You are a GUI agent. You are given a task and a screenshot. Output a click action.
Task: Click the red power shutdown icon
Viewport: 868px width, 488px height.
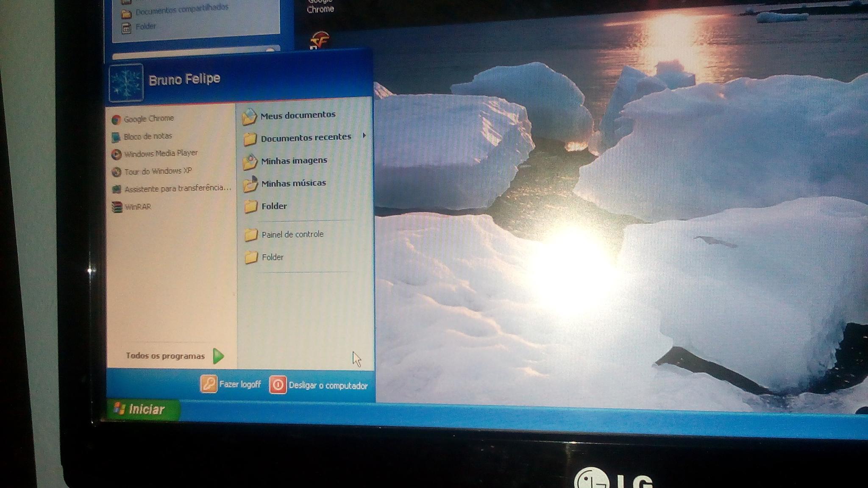tap(278, 385)
